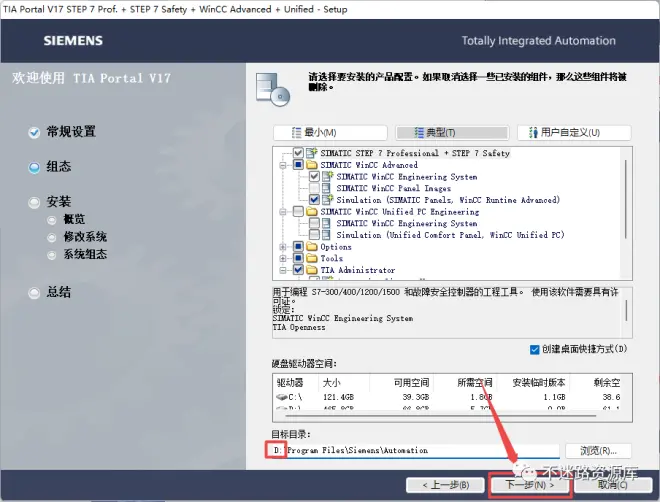Select the 用户自定义(U) custom configuration button
The image size is (660, 502).
(x=574, y=133)
